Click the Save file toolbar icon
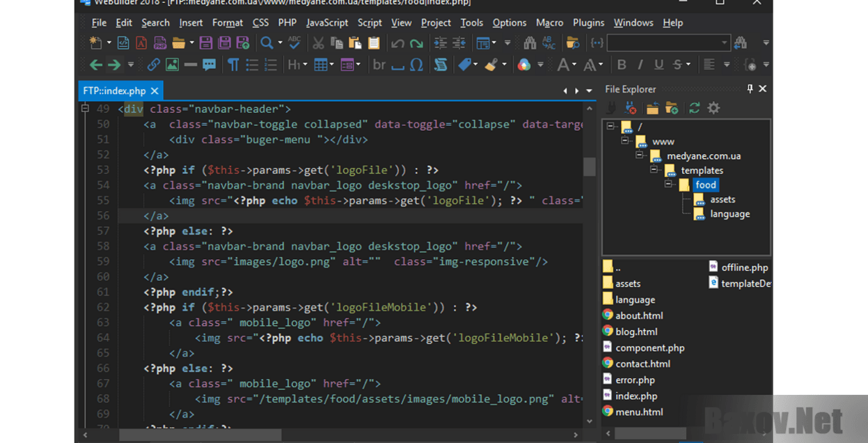The width and height of the screenshot is (868, 443). point(206,43)
